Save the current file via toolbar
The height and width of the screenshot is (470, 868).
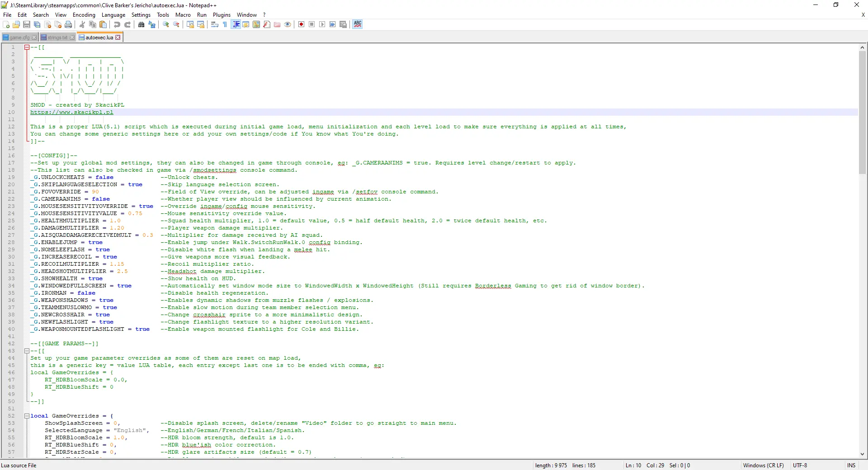click(27, 24)
